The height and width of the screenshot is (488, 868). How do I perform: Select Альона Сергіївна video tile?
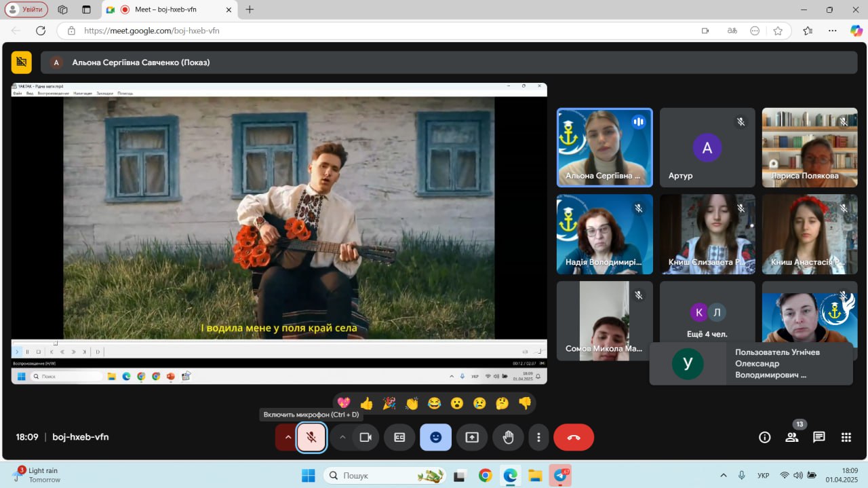[605, 147]
